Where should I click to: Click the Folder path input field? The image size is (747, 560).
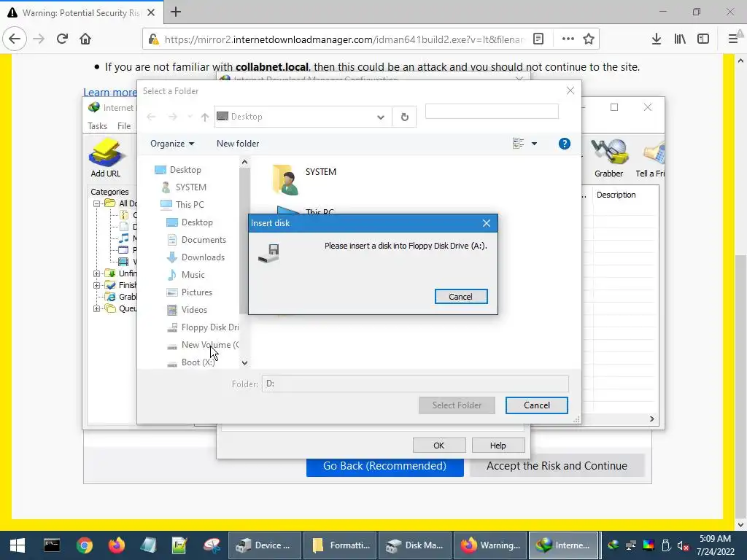[415, 384]
